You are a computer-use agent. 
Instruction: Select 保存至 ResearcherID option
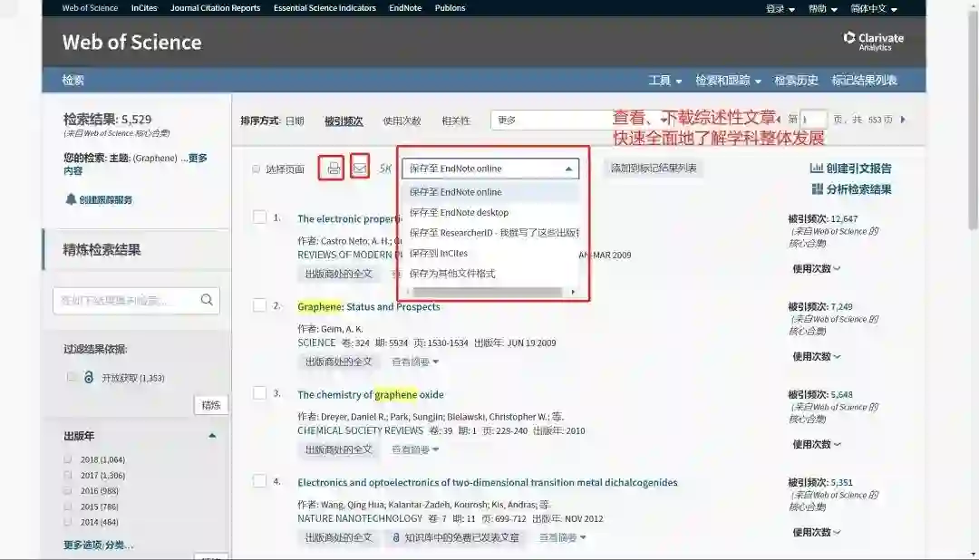pyautogui.click(x=490, y=232)
